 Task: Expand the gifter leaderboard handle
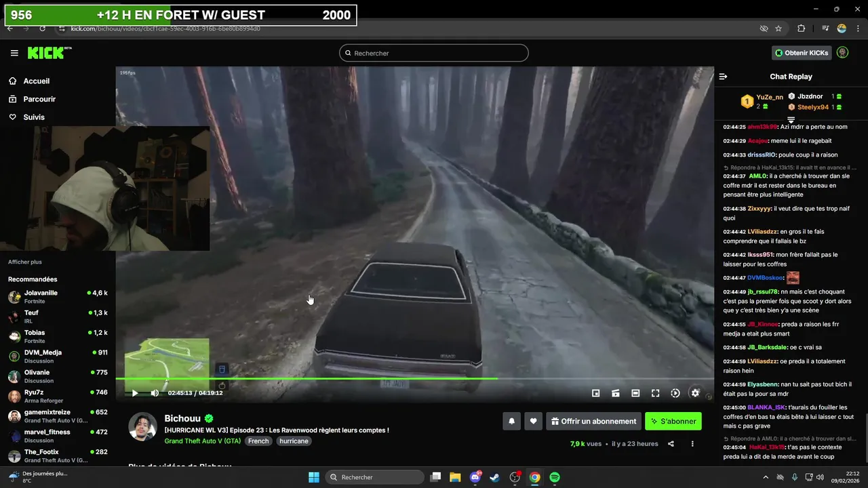(791, 119)
